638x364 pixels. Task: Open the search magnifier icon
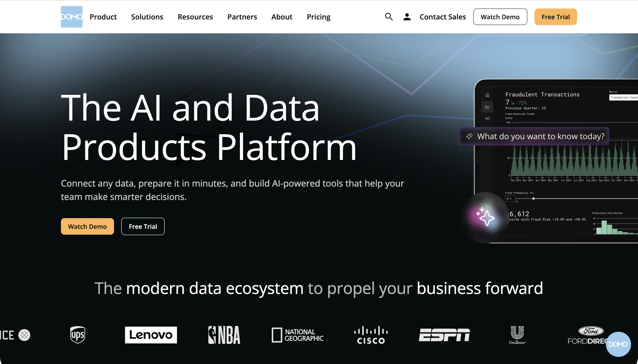coord(388,17)
